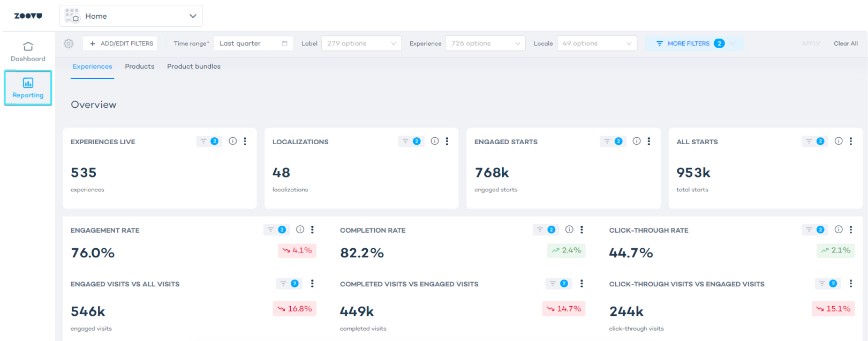868x341 pixels.
Task: Show info for the Experiences Live card
Action: [x=232, y=141]
